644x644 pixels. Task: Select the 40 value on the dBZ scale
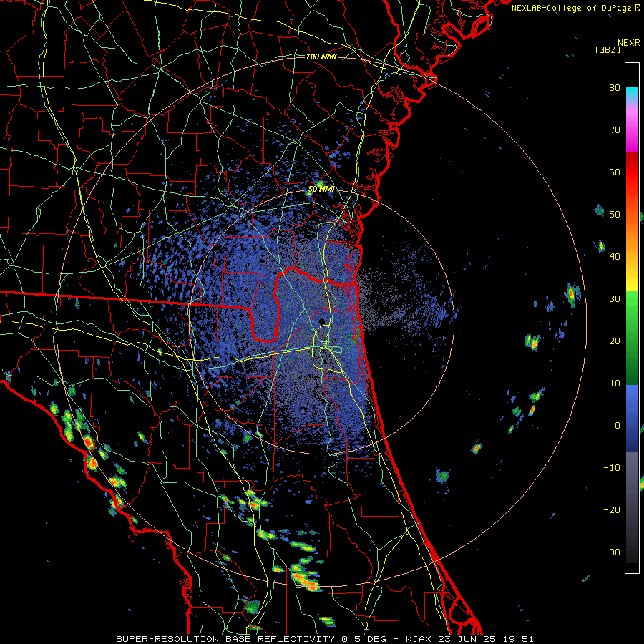pos(615,257)
